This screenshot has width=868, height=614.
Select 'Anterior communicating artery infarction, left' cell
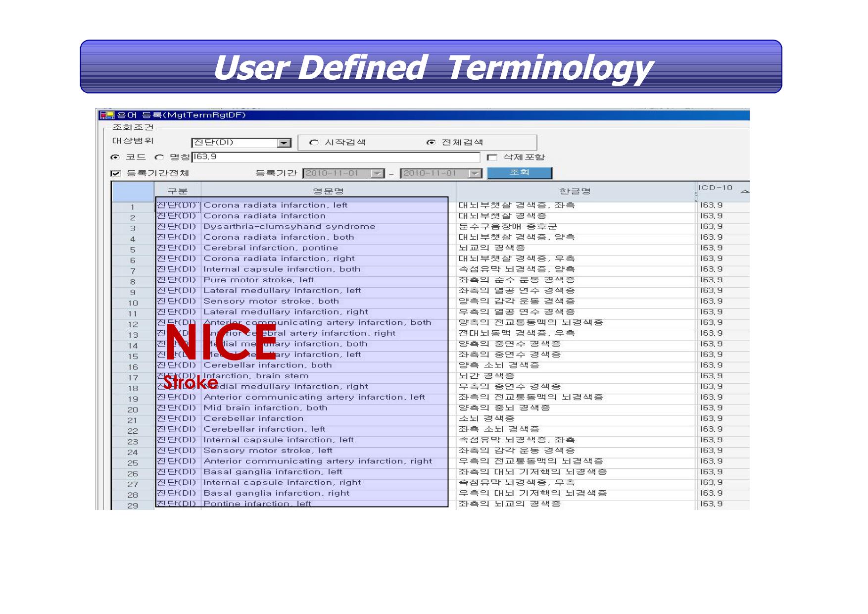[x=328, y=397]
